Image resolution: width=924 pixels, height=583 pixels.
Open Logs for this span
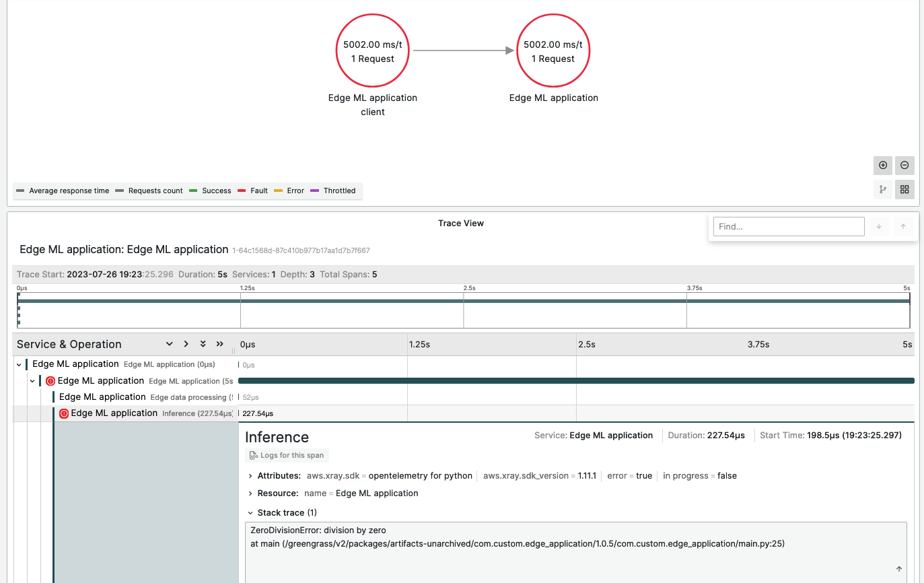coord(287,455)
